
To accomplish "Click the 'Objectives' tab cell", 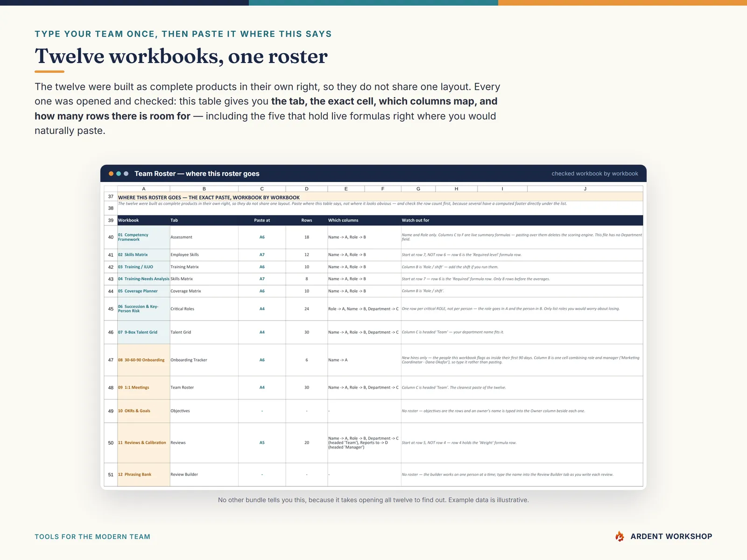I will (204, 411).
